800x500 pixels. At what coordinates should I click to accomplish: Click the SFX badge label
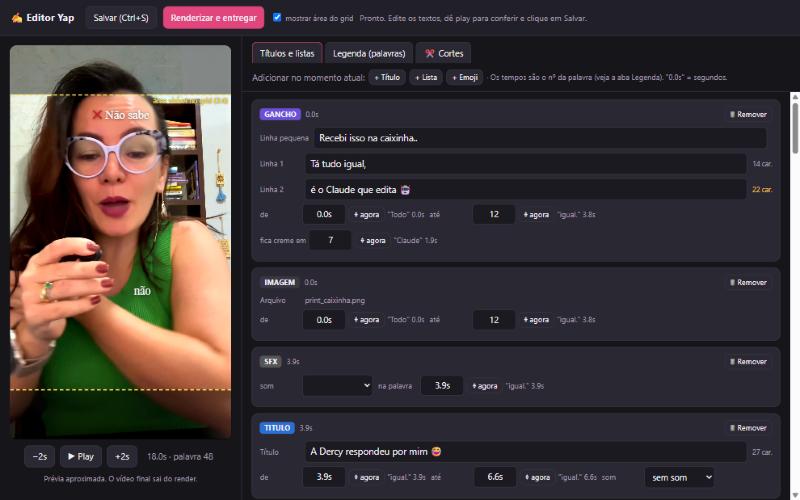(270, 361)
